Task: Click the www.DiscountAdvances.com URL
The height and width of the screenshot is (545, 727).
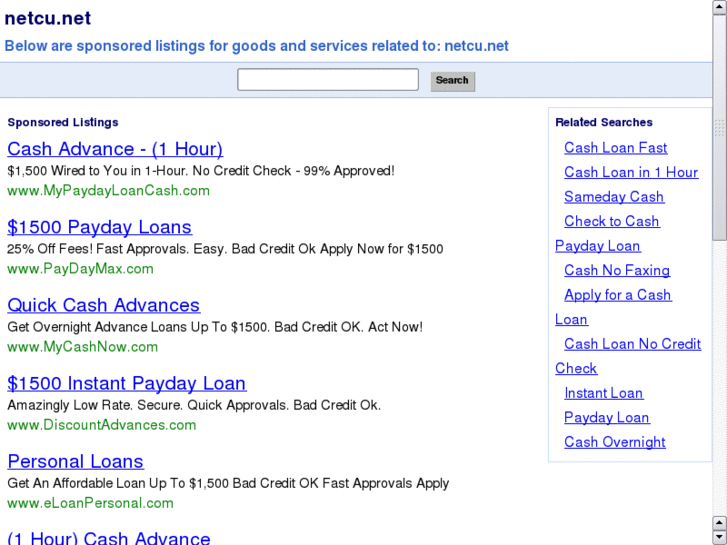Action: point(102,425)
